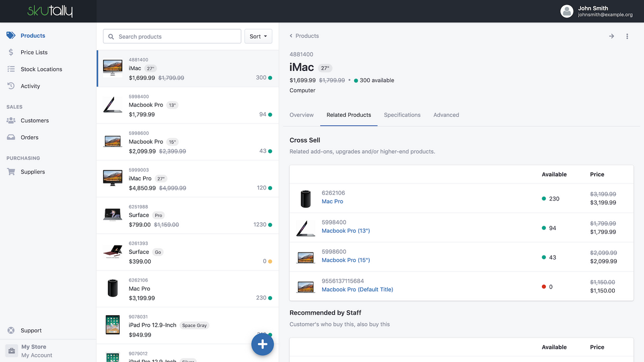Click the search magnifier icon
The height and width of the screenshot is (362, 644).
pos(111,37)
